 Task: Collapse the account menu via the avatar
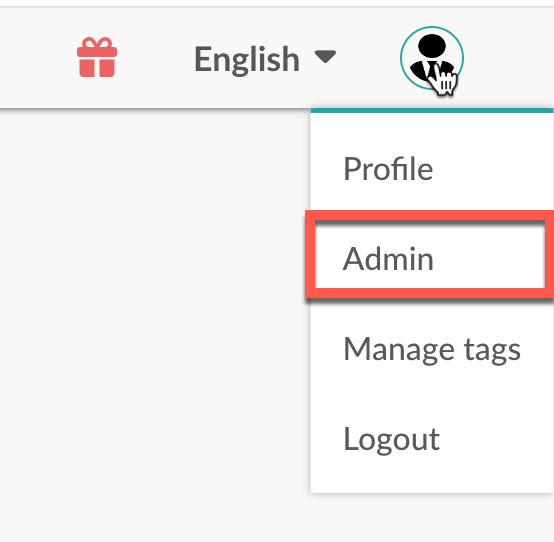(x=432, y=58)
